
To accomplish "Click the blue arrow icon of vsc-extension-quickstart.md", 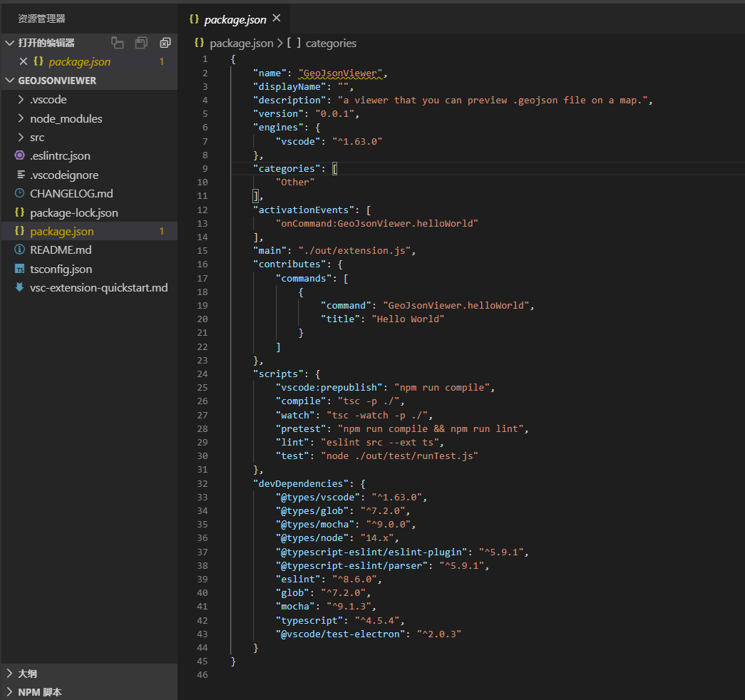I will pos(19,288).
